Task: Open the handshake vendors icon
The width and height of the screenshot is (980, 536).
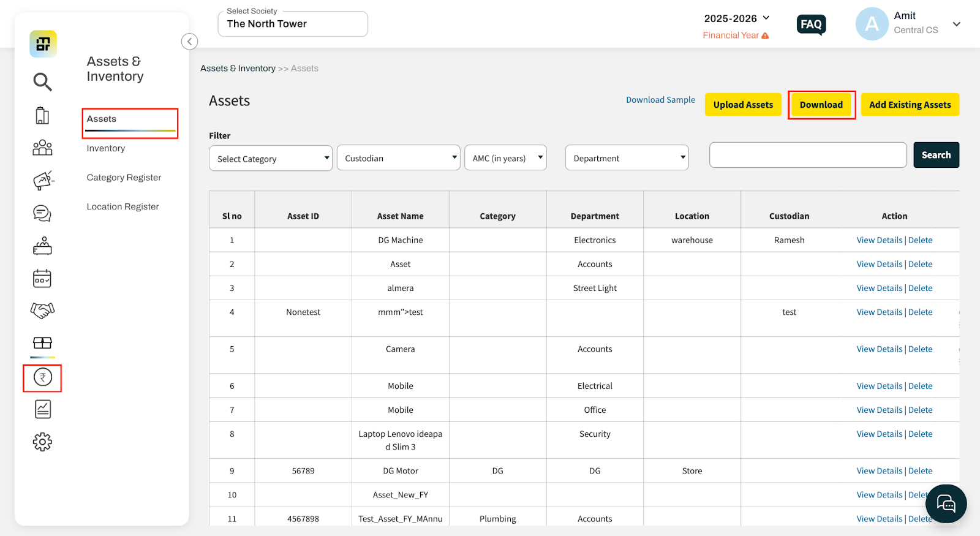Action: point(42,311)
